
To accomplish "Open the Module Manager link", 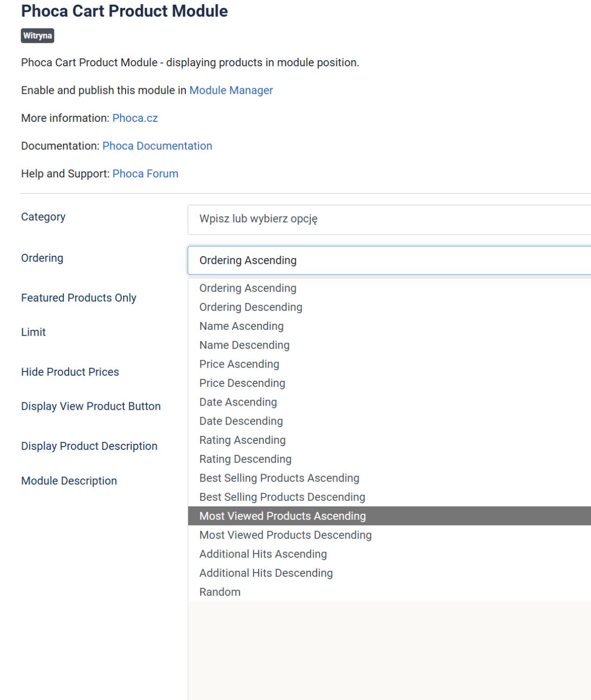I will pyautogui.click(x=231, y=90).
